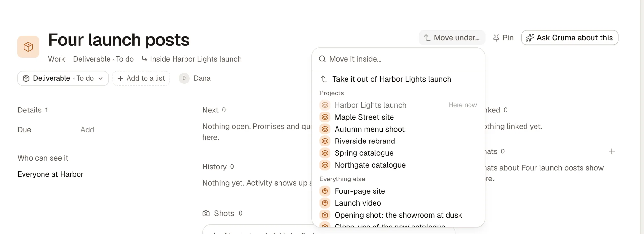644x234 pixels.
Task: Open Inside Harbor Lights launch breadcrumb
Action: (192, 59)
